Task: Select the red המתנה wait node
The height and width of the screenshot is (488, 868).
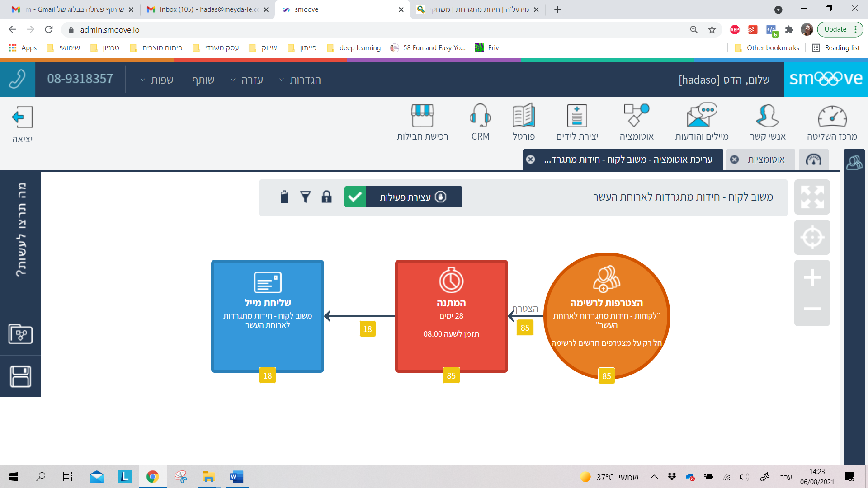Action: coord(451,316)
